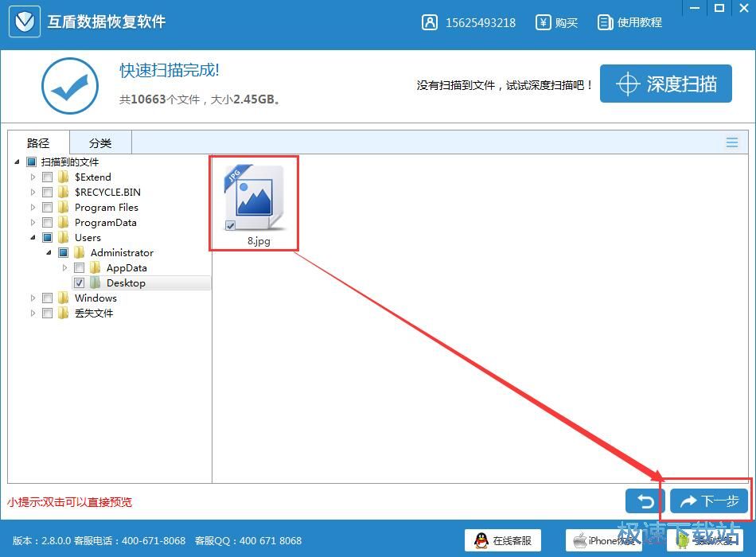Proceed with the 下一步 button

709,501
